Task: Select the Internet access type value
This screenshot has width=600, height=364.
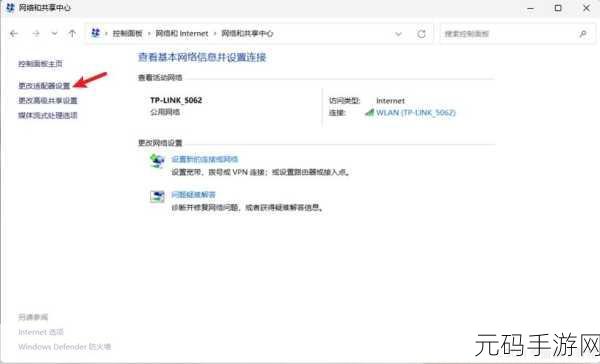Action: (x=390, y=101)
